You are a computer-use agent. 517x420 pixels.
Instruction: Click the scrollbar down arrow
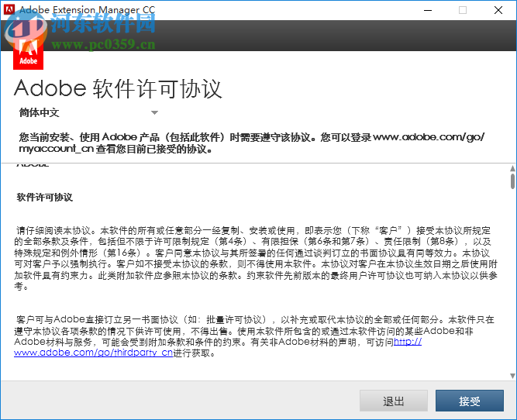(512, 376)
